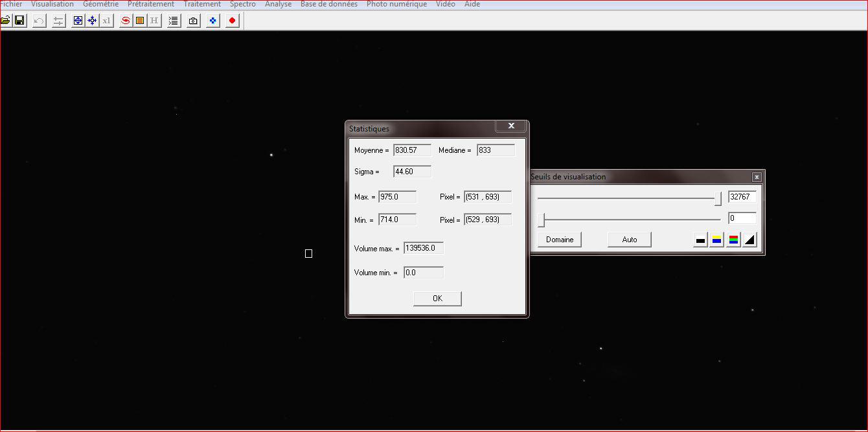
Task: Open the Spectro menu
Action: [243, 5]
